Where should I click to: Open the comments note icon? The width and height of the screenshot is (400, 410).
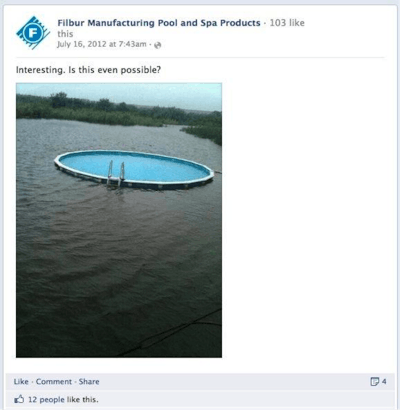[375, 381]
